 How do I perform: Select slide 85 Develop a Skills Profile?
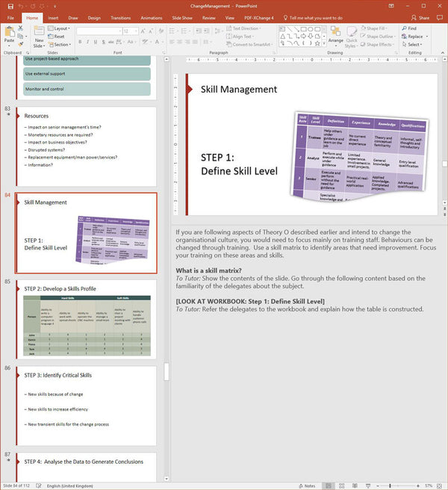tap(86, 320)
